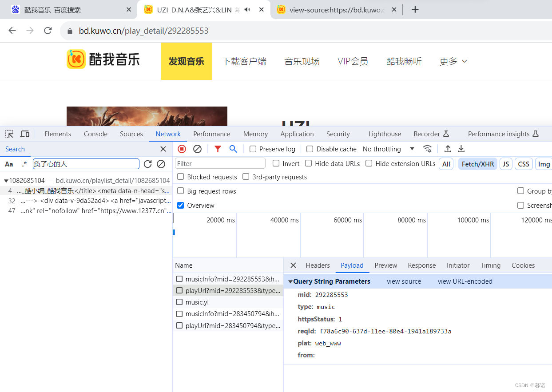
Task: Uncheck the Overview checkbox
Action: [180, 205]
